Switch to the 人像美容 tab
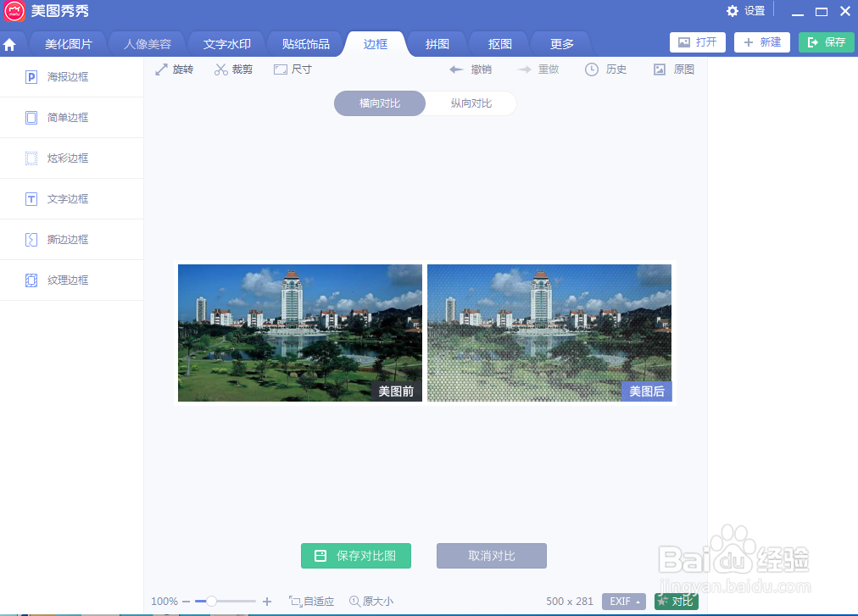The image size is (858, 616). [x=148, y=44]
